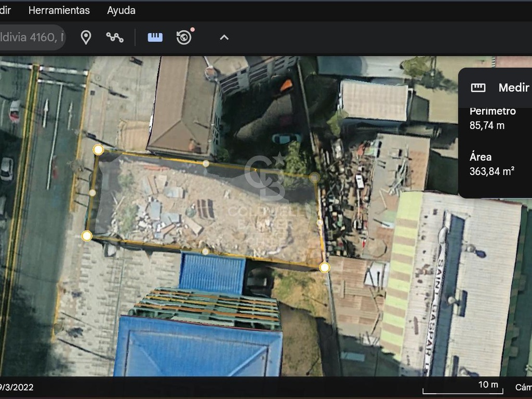Click the 10 m scale bar
532x399 pixels.
463,387
